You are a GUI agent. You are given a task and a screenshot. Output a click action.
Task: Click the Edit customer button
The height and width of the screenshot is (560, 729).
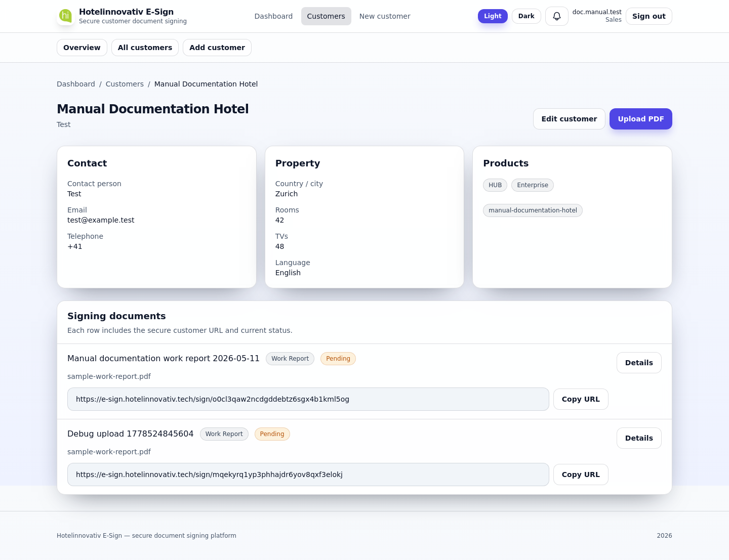pos(569,119)
